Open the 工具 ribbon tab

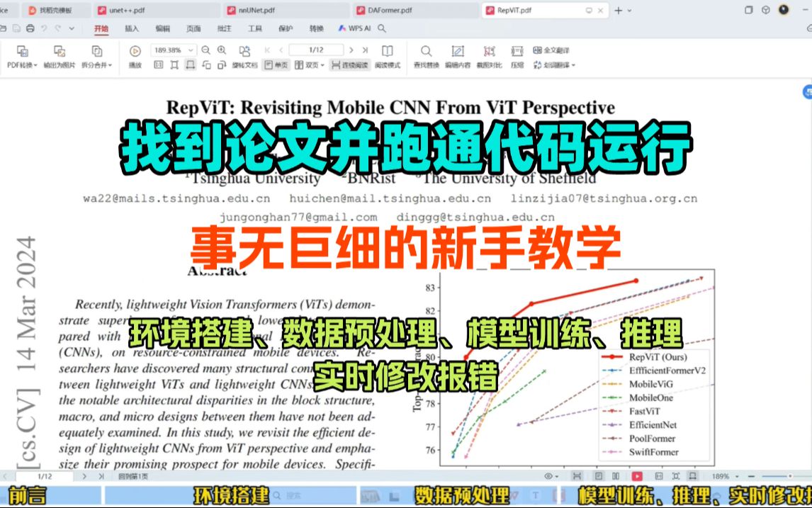point(255,28)
